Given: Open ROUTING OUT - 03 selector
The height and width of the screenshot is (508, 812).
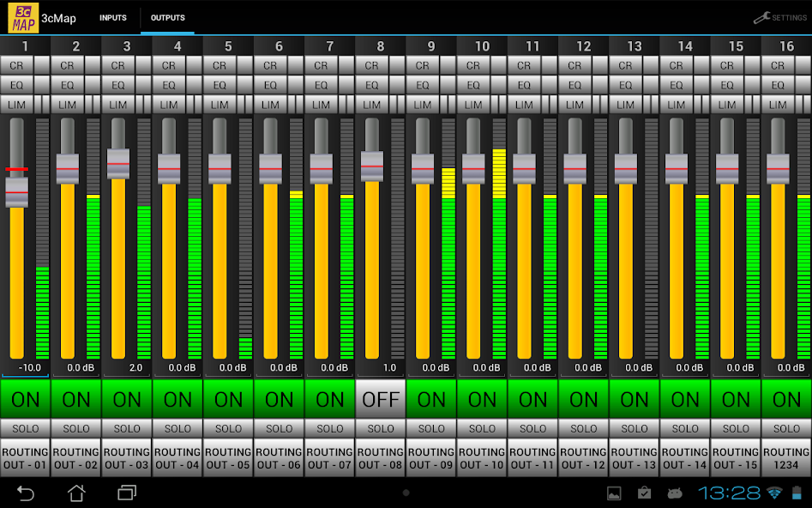Looking at the screenshot, I should tap(127, 458).
